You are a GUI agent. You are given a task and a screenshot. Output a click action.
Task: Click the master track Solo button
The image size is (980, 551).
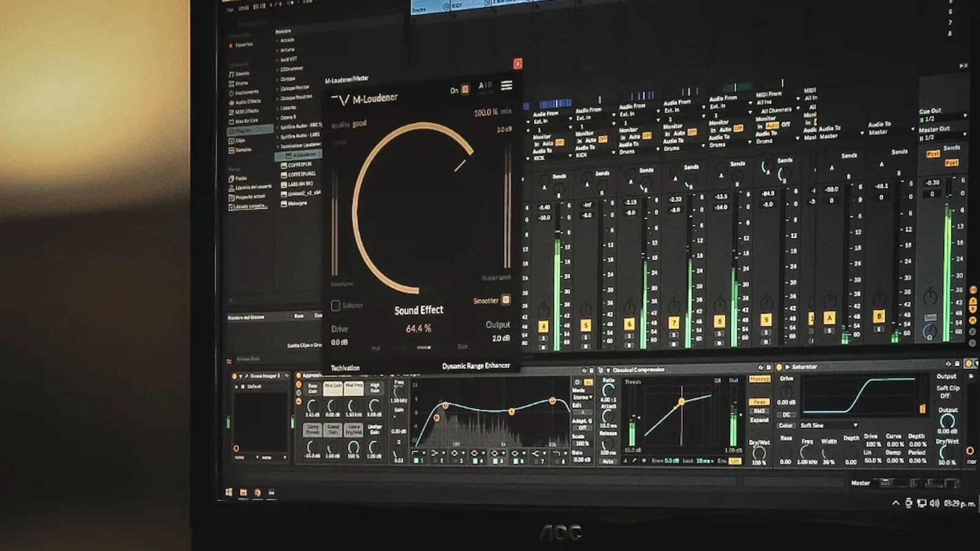(930, 318)
